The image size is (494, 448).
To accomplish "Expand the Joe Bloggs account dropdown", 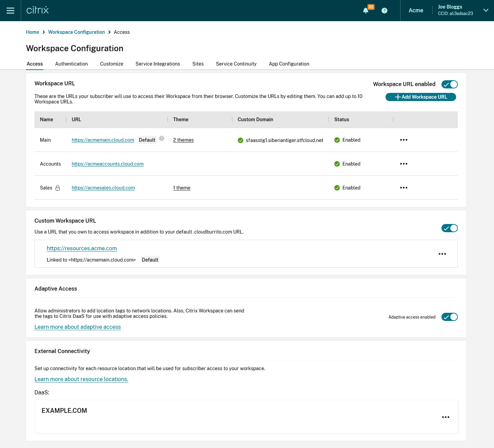I will pos(485,11).
